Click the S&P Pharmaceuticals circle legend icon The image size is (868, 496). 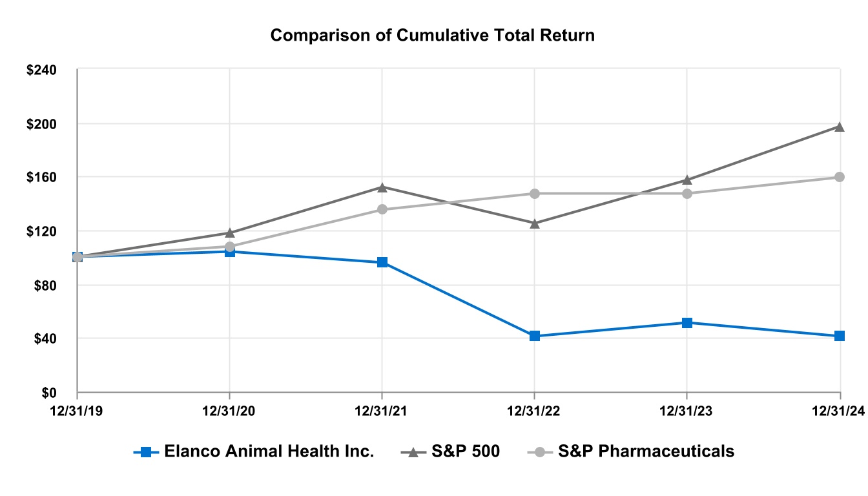tap(540, 451)
